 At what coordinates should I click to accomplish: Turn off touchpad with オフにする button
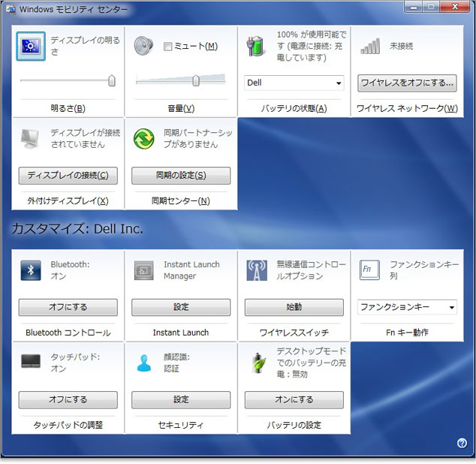[68, 399]
